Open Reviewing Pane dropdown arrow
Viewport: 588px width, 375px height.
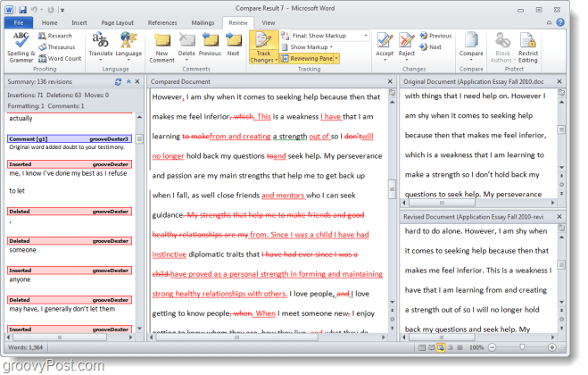tap(336, 59)
